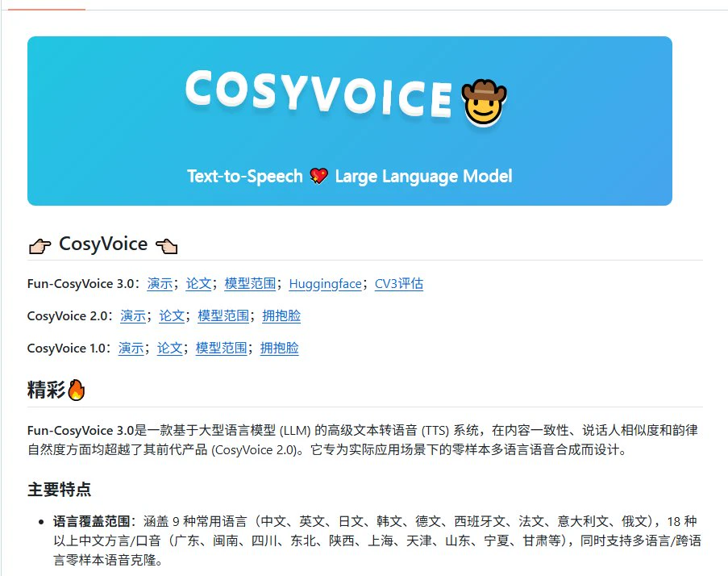Click the Fun-CosyVoice 3.0: label
This screenshot has width=728, height=576.
click(x=83, y=284)
